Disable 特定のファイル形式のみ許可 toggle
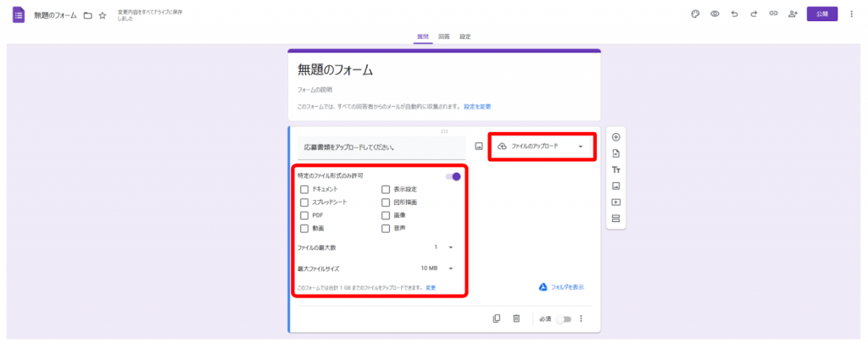Screen dimensions: 868x344 pos(453,176)
